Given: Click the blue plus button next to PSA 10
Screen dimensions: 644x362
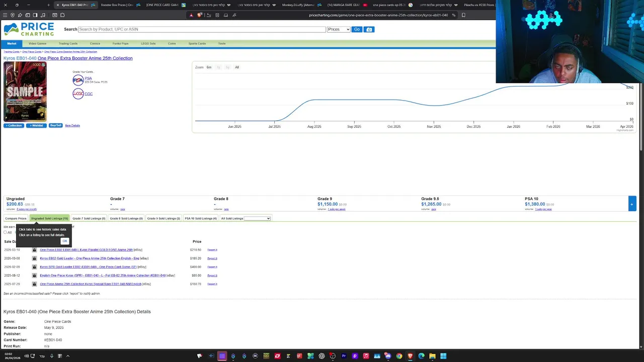Looking at the screenshot, I should 632,204.
